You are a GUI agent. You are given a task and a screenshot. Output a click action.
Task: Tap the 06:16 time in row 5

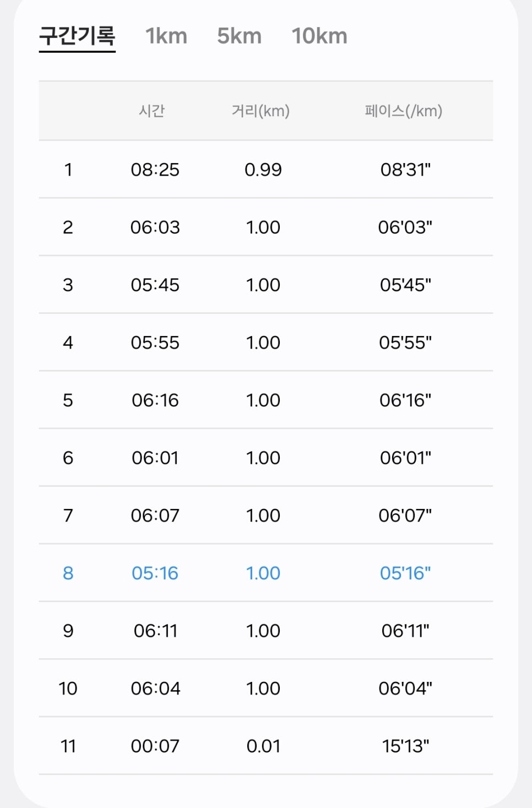(x=155, y=400)
